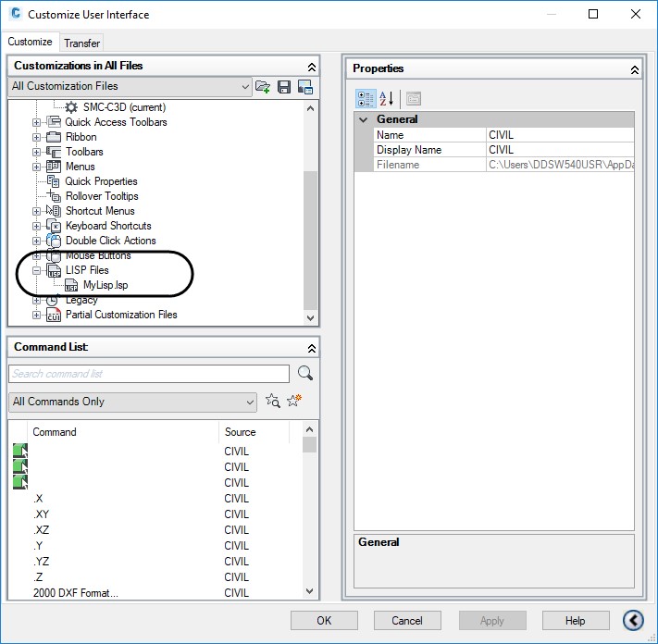Screen dimensions: 658x644
Task: Switch to the Transfer tab
Action: pos(81,43)
